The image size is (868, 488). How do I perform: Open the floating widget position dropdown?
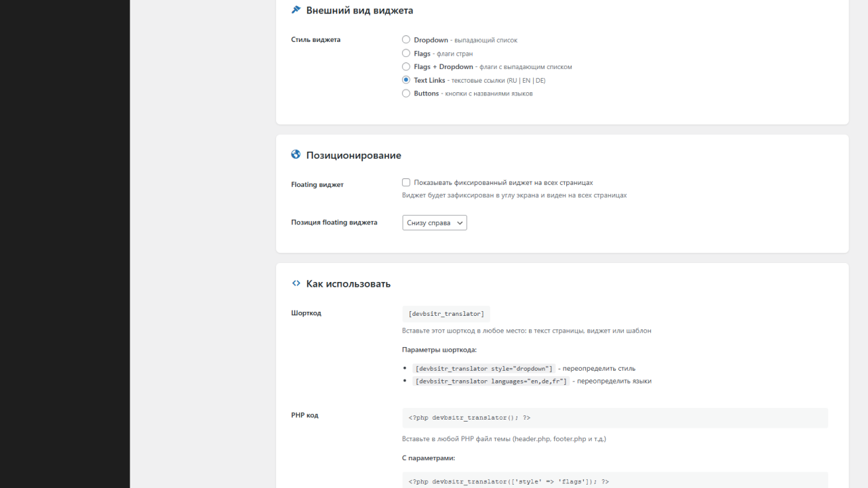435,223
